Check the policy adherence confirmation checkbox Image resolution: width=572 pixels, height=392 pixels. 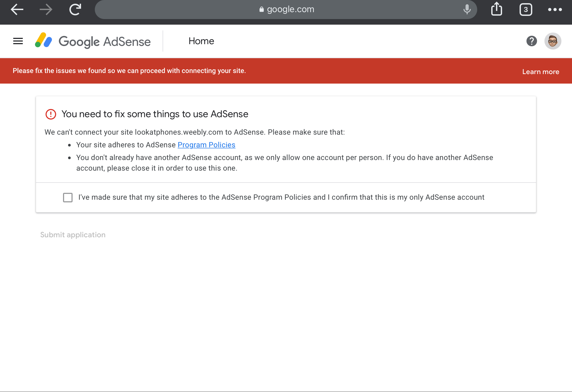point(68,197)
